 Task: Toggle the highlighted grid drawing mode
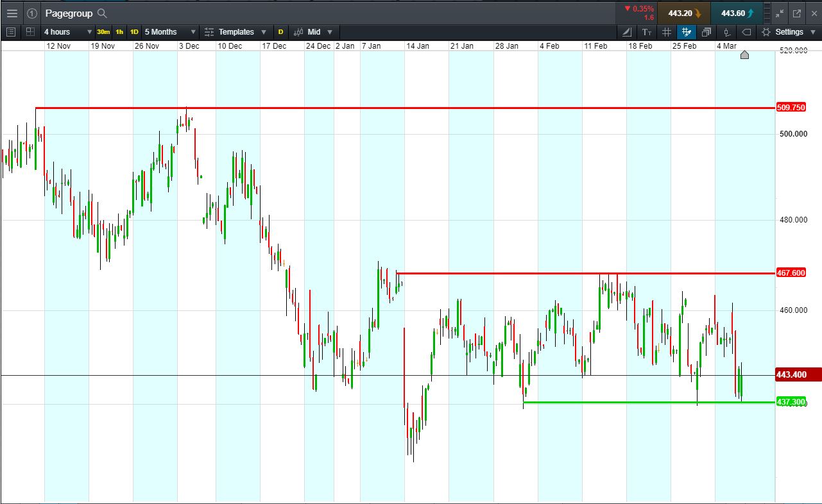687,31
